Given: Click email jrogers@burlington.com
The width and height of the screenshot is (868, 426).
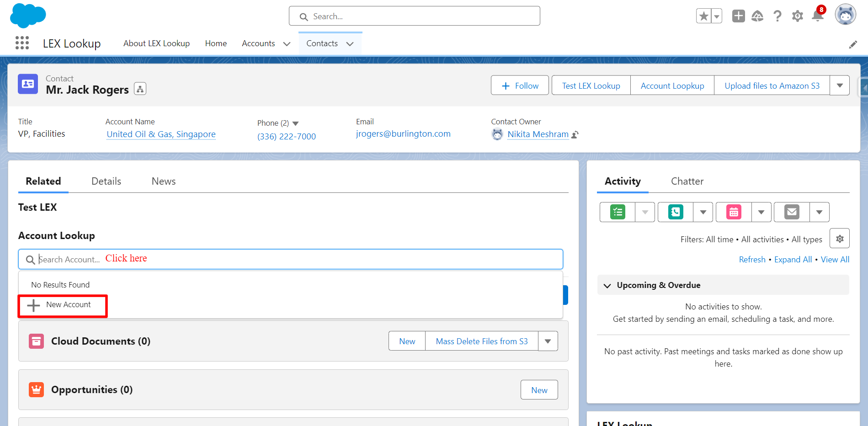Looking at the screenshot, I should tap(403, 133).
